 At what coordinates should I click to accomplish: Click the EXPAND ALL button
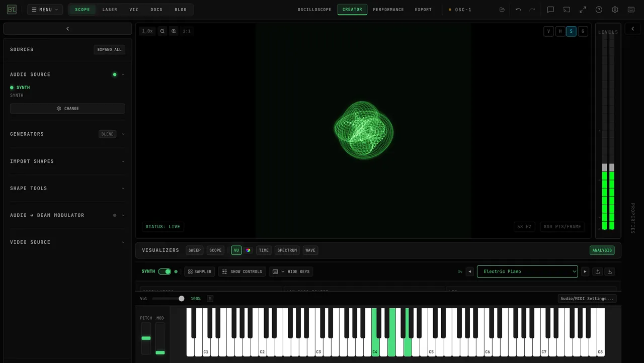pos(110,50)
